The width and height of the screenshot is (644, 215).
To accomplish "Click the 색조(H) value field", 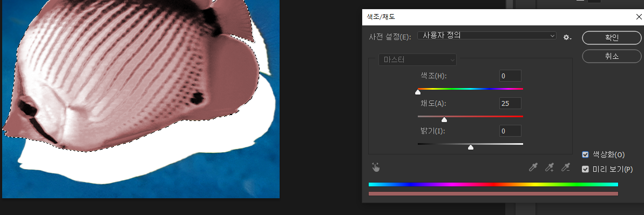I will pyautogui.click(x=510, y=76).
